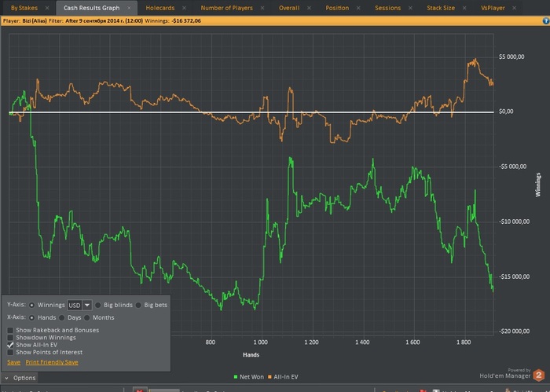The width and height of the screenshot is (550, 392).
Task: Uncheck the Show All-In EV checkbox
Action: (10, 345)
